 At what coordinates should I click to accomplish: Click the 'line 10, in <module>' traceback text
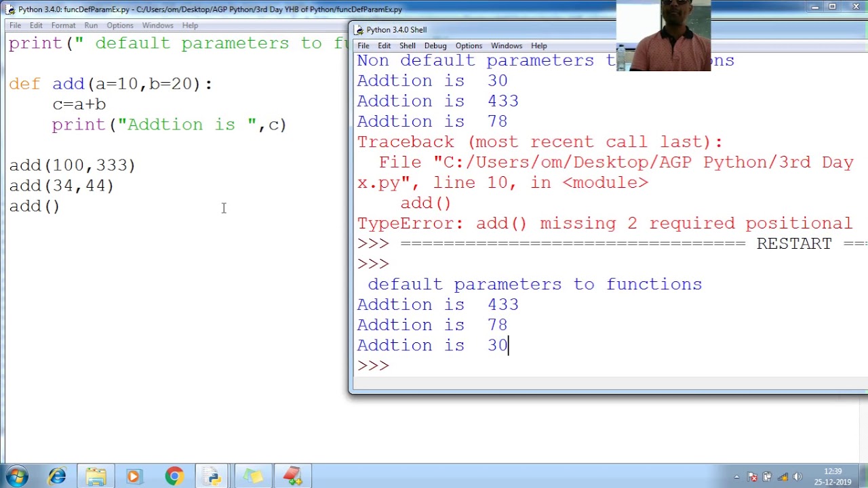point(540,182)
